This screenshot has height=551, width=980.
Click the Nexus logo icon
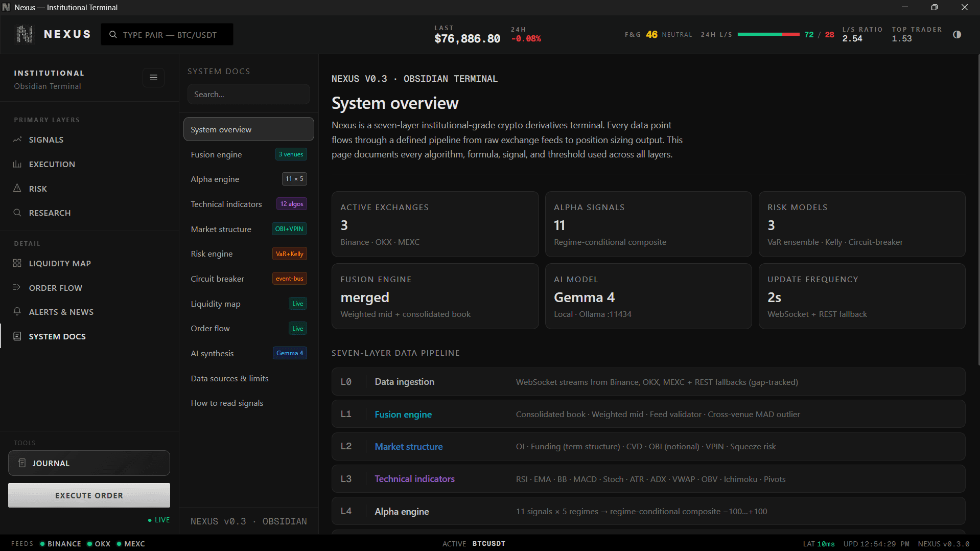(25, 34)
